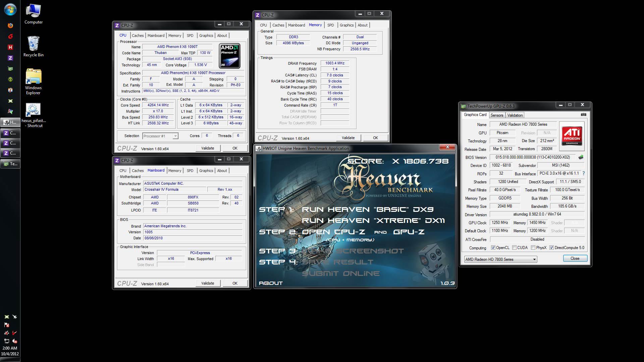Click the red swoosh tray icon
The image size is (644, 362).
click(x=14, y=333)
